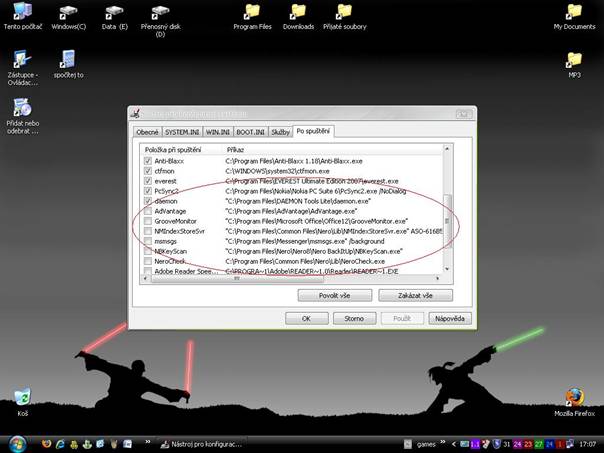Select the Po spuštění tab

point(313,131)
